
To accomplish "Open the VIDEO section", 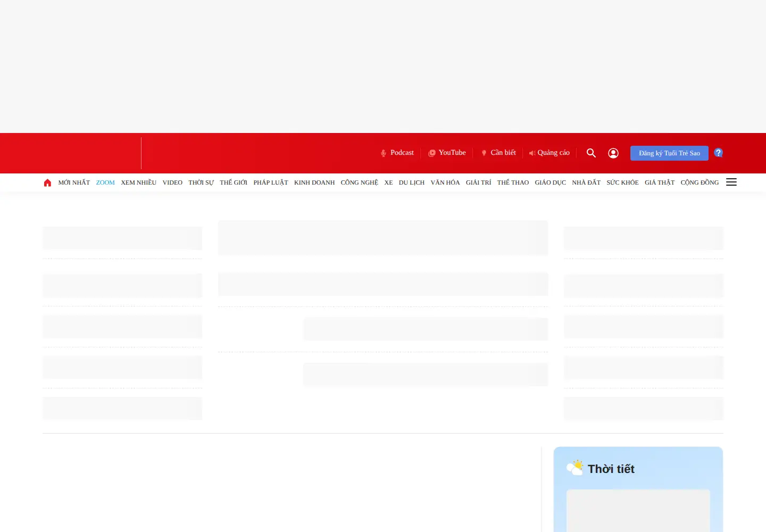I will pyautogui.click(x=172, y=182).
